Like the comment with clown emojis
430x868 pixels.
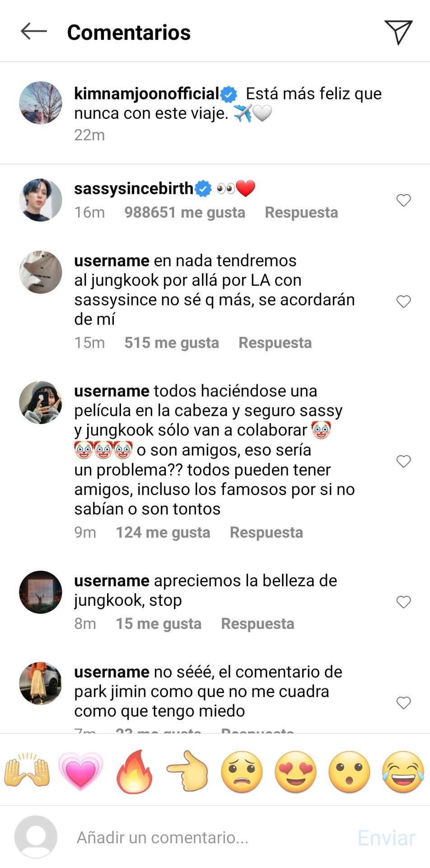[403, 461]
